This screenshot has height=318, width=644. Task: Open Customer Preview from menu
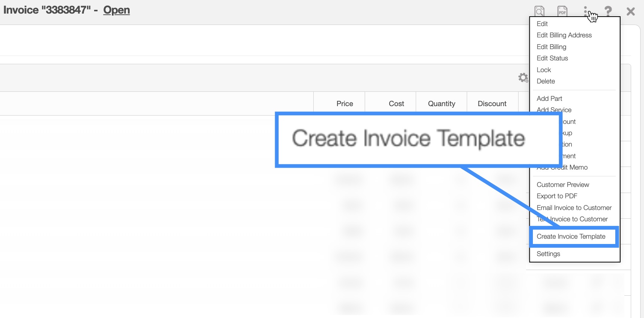563,185
